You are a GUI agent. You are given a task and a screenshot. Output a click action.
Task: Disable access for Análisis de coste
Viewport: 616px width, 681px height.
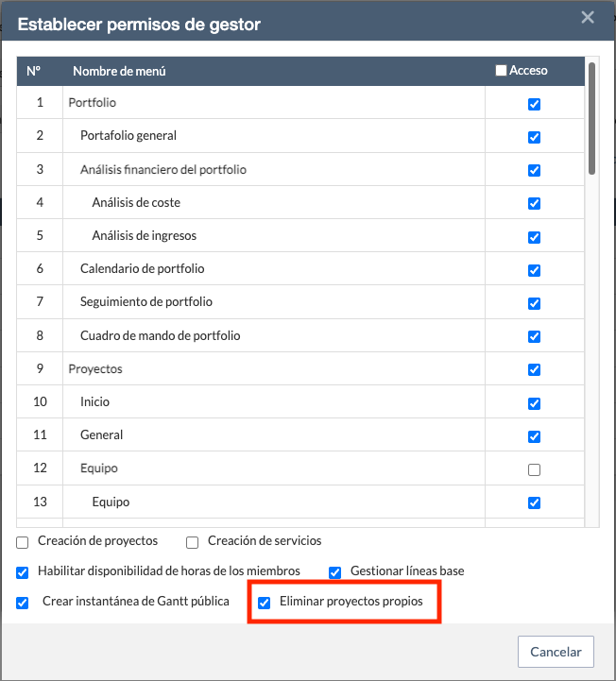[535, 204]
